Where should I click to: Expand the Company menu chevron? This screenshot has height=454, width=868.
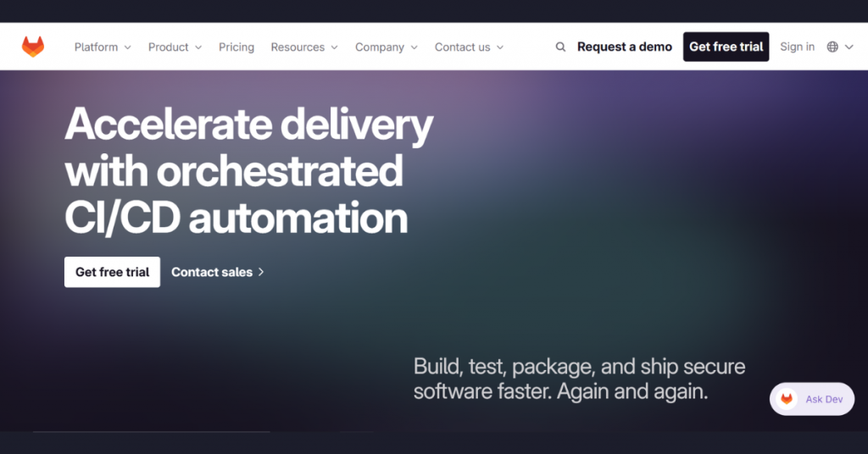pos(414,47)
